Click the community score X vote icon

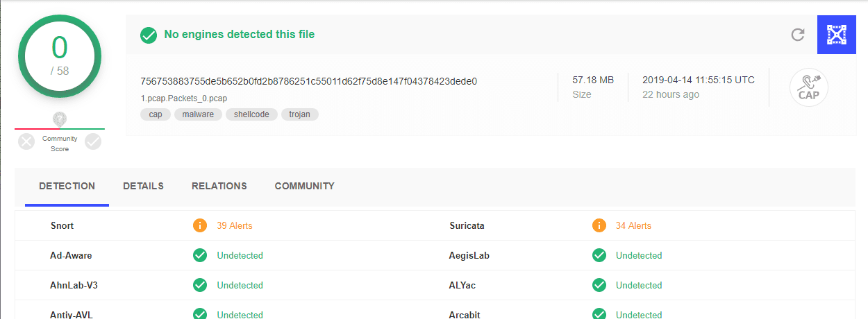26,142
